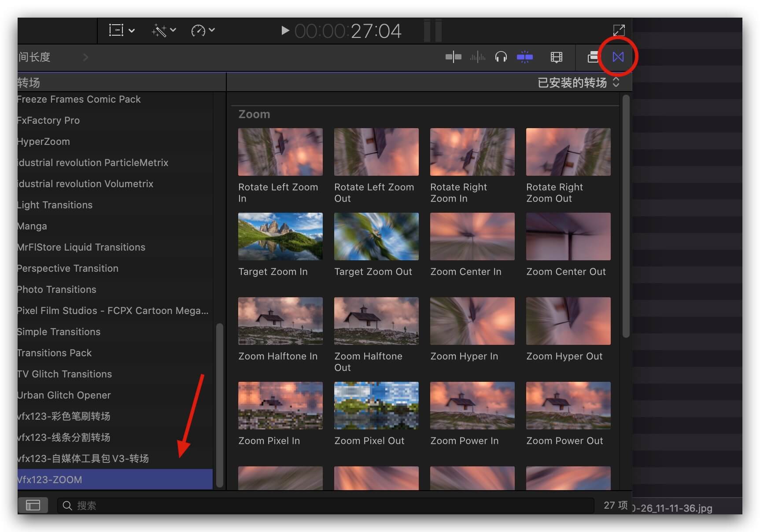
Task: Select Zoom Pixel Out thumbnail
Action: click(376, 406)
